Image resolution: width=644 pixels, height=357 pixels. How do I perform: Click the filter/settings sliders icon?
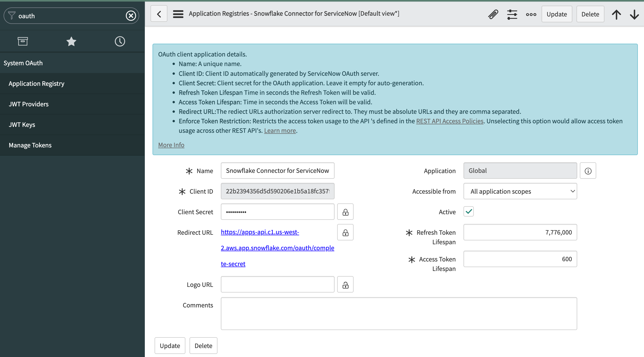point(511,14)
